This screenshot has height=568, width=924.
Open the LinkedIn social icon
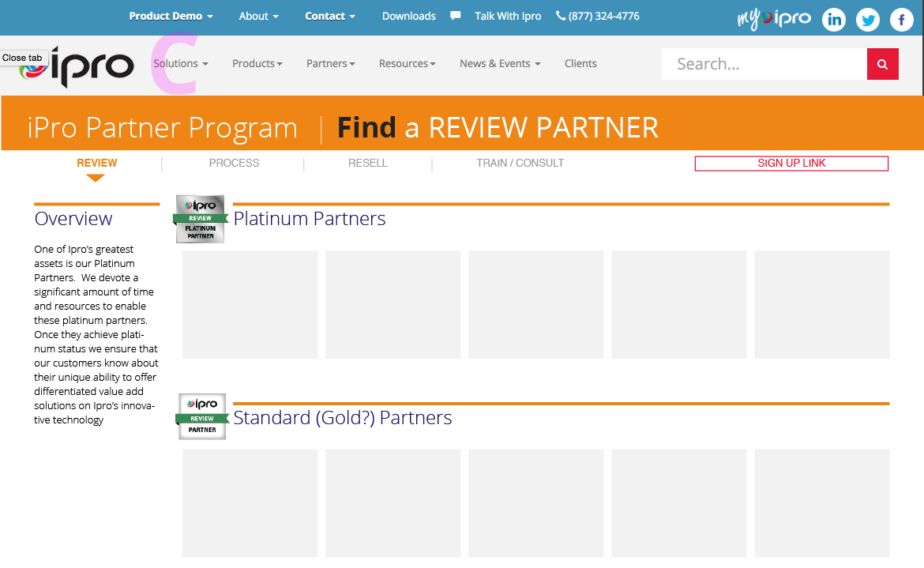pyautogui.click(x=834, y=20)
